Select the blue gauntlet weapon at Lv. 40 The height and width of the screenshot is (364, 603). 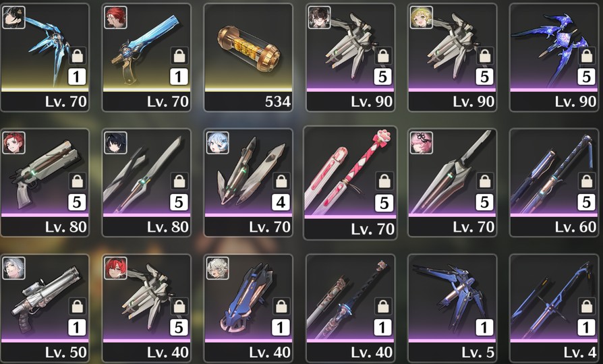pos(248,308)
